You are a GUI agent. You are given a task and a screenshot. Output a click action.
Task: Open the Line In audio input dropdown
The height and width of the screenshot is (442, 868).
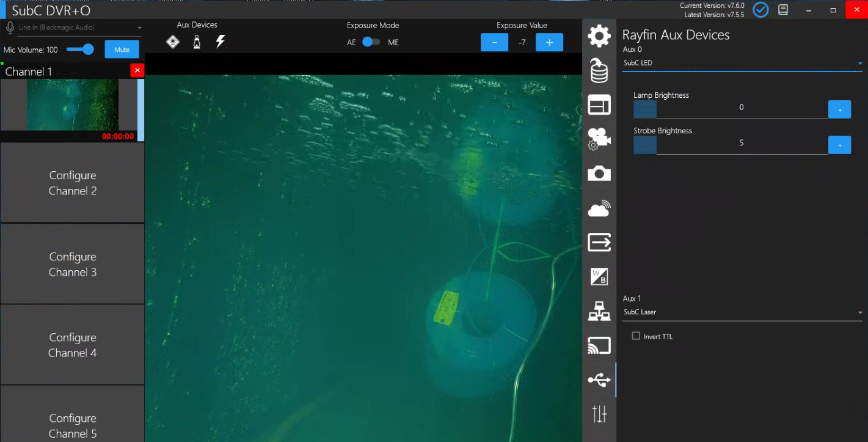coord(79,28)
